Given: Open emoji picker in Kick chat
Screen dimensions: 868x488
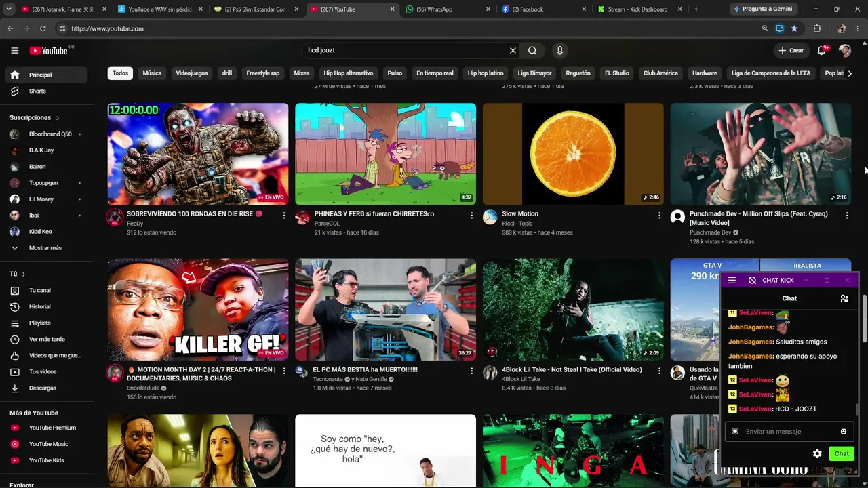Looking at the screenshot, I should 844,431.
